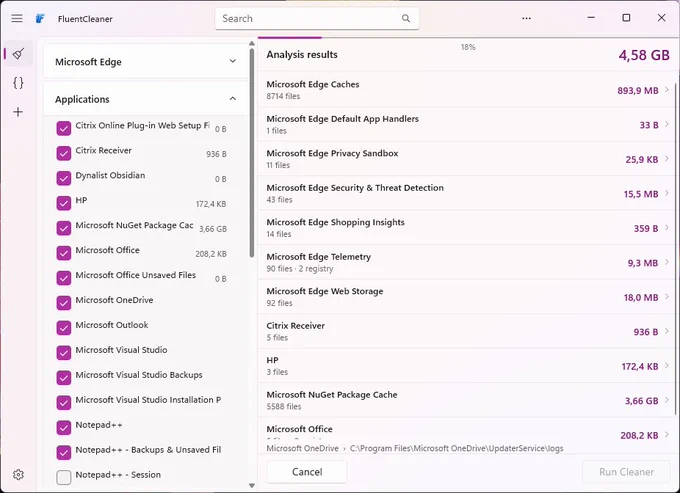
Task: Click the 15,5 MB size value
Action: [x=641, y=194]
